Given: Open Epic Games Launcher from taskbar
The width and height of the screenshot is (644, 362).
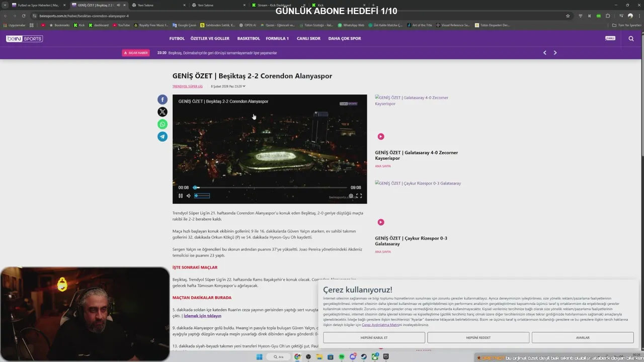Looking at the screenshot, I should point(386,357).
